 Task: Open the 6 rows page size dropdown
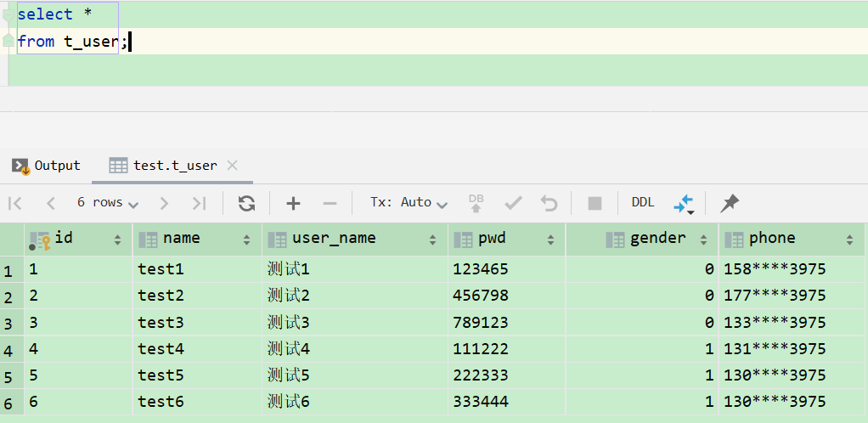click(x=108, y=203)
